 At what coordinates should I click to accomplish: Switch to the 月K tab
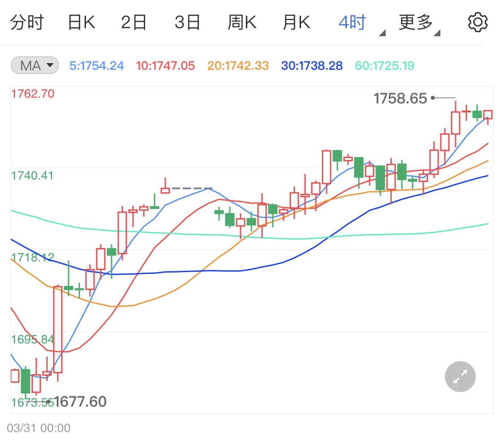pyautogui.click(x=297, y=22)
